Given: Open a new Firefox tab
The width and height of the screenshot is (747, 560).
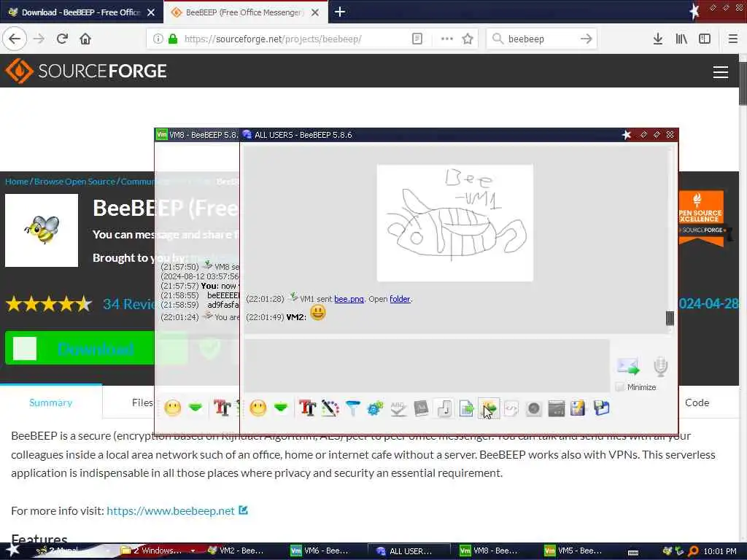Looking at the screenshot, I should 340,12.
